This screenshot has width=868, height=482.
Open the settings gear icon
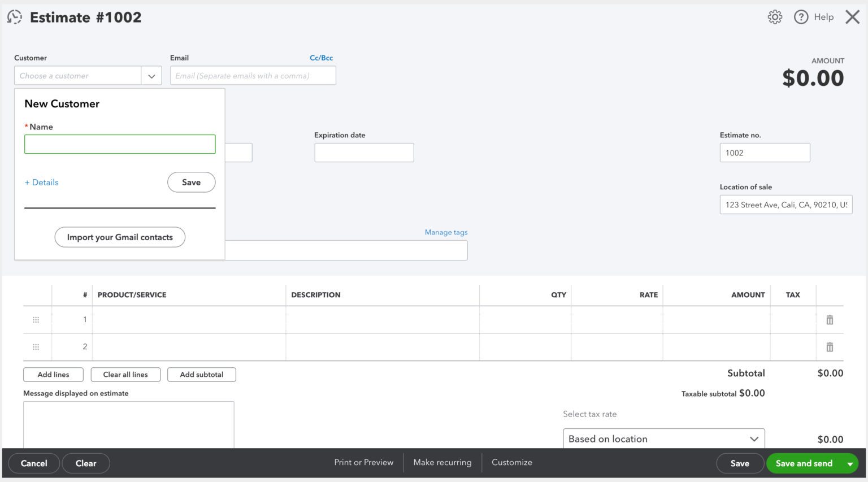(x=774, y=17)
